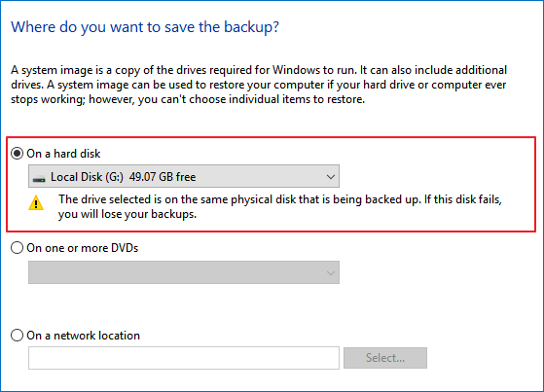
Task: Click the "Select..." network browse button
Action: tap(385, 358)
